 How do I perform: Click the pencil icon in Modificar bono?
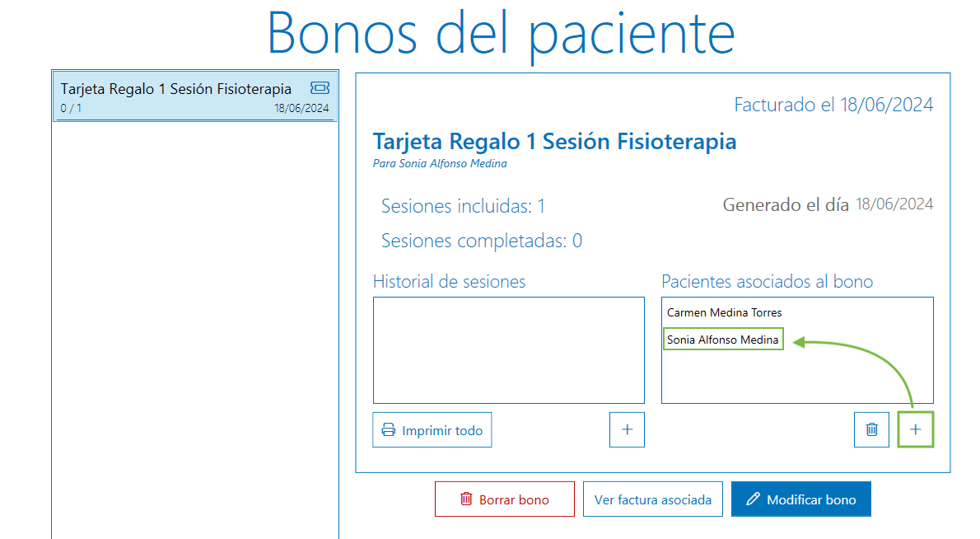(x=752, y=499)
